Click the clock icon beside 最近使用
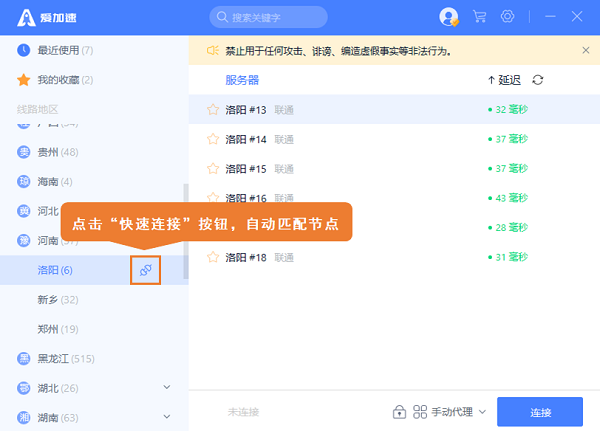Viewport: 600px width, 431px height. [24, 50]
